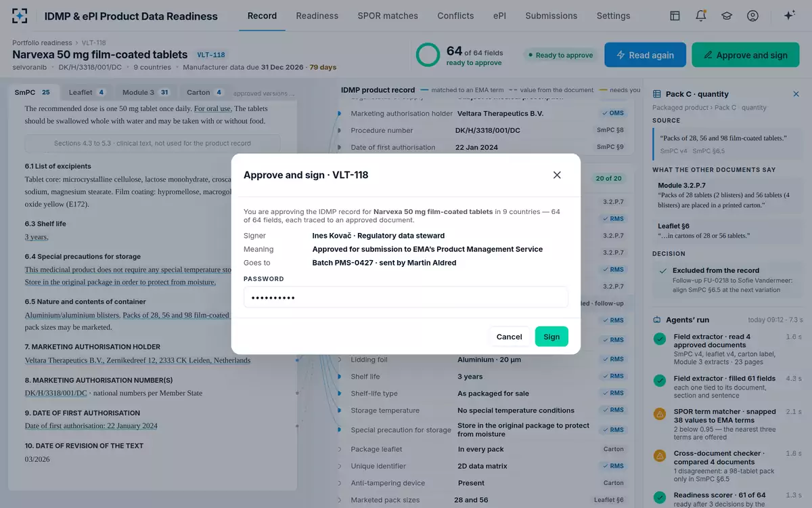Expand the Package leaflet row
This screenshot has width=812, height=508.
[341, 449]
